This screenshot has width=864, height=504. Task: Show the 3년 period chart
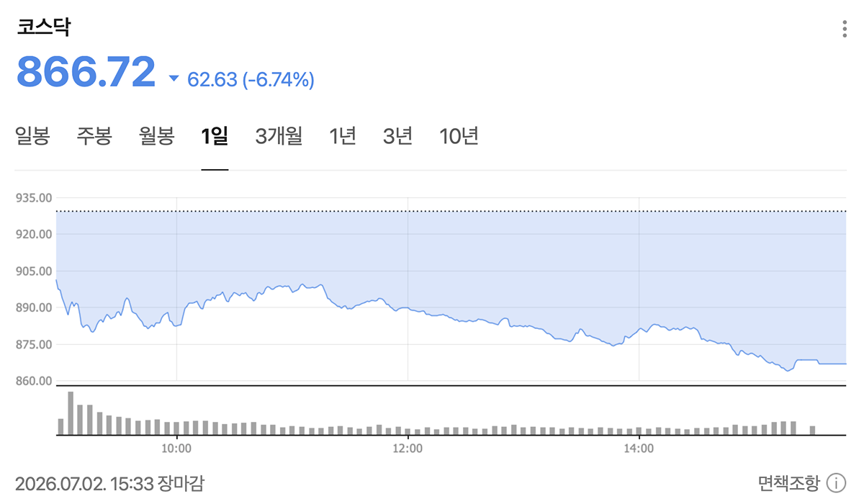pos(398,136)
